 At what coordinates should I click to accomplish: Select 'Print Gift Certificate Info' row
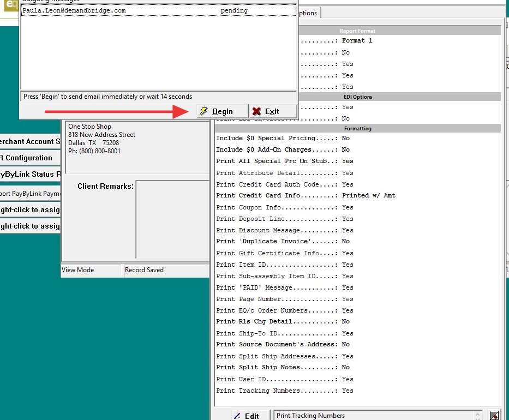point(357,253)
